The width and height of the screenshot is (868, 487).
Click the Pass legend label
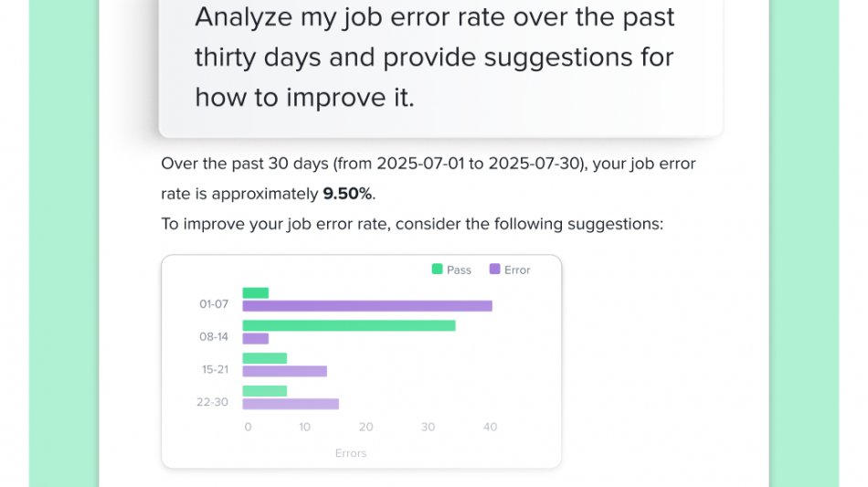459,270
